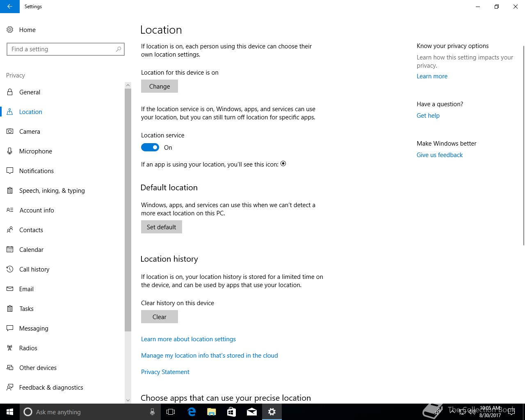Viewport: 525px width, 420px height.
Task: Click the Call history clock icon
Action: 10,269
